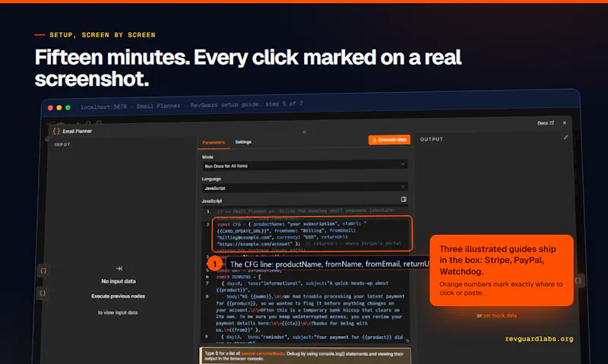The image size is (608, 364).
Task: Click the code editor expand icon beside the JavaScript label
Action: pyautogui.click(x=404, y=199)
